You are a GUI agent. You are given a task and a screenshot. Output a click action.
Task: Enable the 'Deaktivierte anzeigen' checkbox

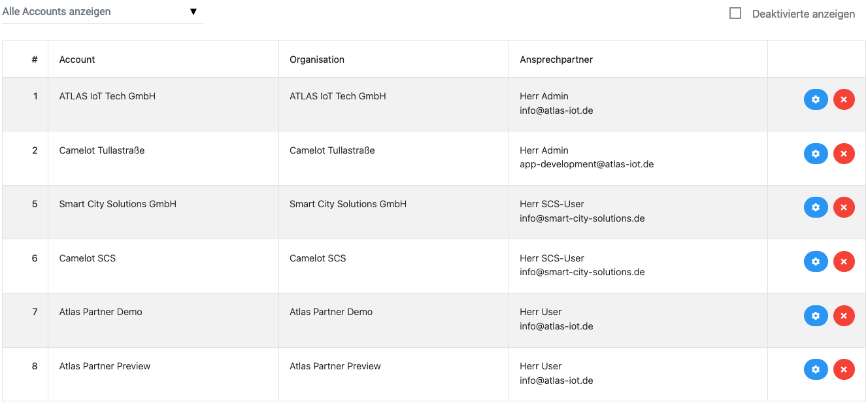tap(735, 13)
